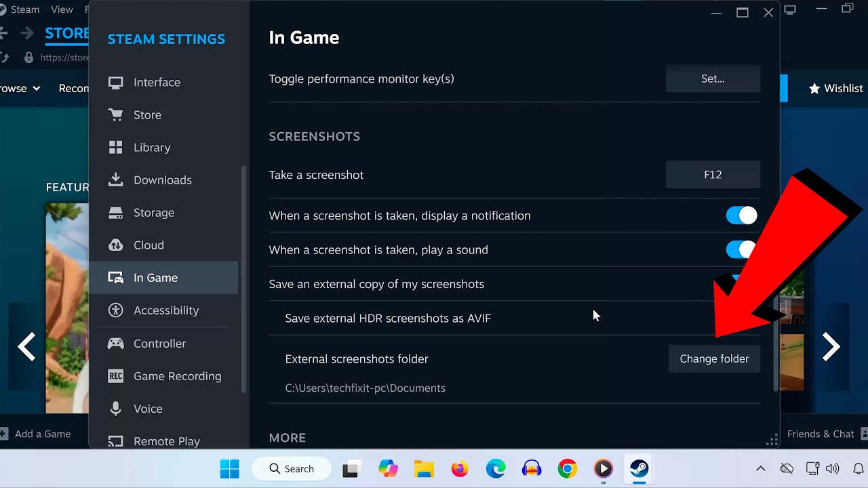Open the media player taskbar icon

603,468
